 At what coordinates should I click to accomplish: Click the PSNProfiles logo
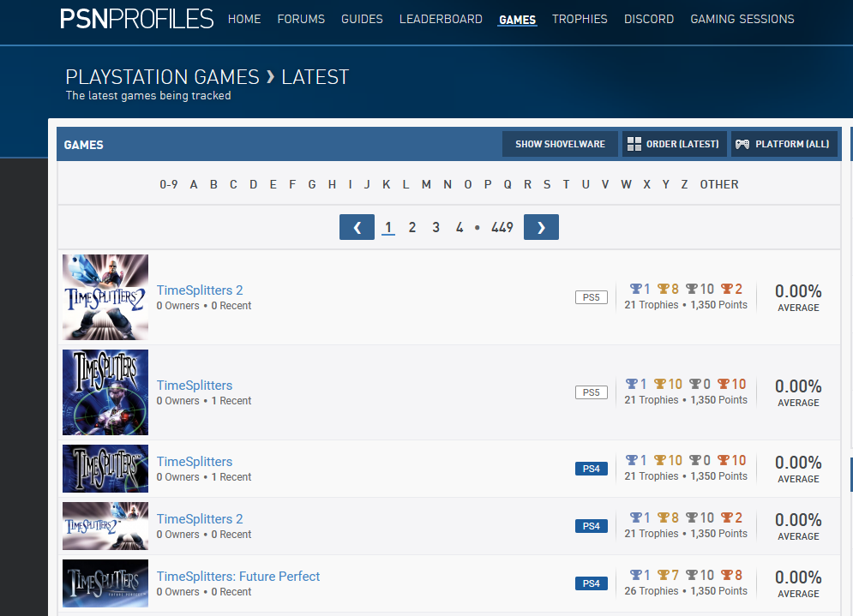pos(136,19)
